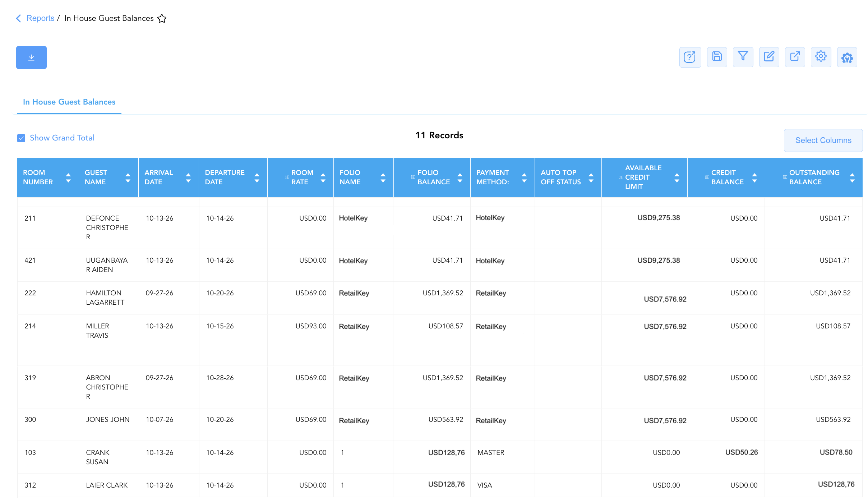Click guest name LAIER CLARK
This screenshot has height=498, width=868.
click(x=107, y=485)
